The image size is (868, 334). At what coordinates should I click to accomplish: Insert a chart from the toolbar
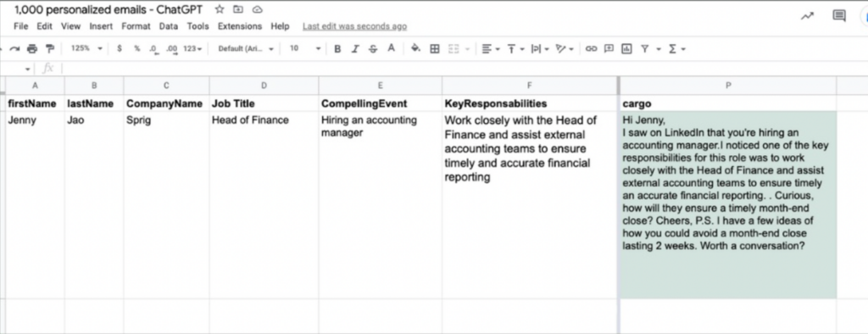pos(626,48)
